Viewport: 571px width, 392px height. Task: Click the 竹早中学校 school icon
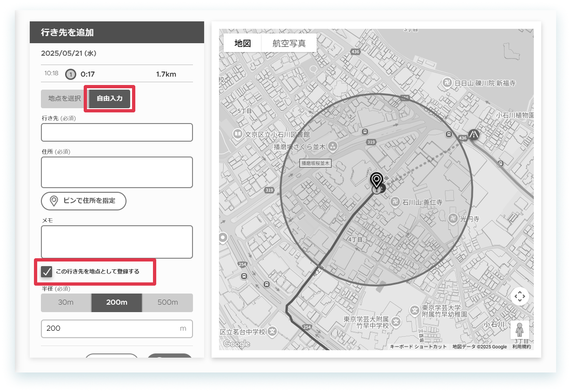click(396, 321)
